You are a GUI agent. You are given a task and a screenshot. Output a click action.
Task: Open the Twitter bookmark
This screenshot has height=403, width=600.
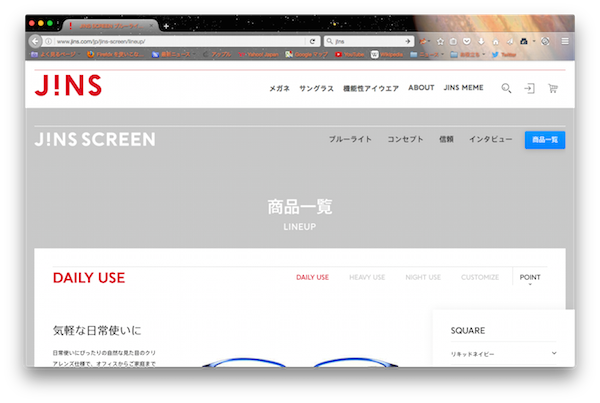coord(504,54)
